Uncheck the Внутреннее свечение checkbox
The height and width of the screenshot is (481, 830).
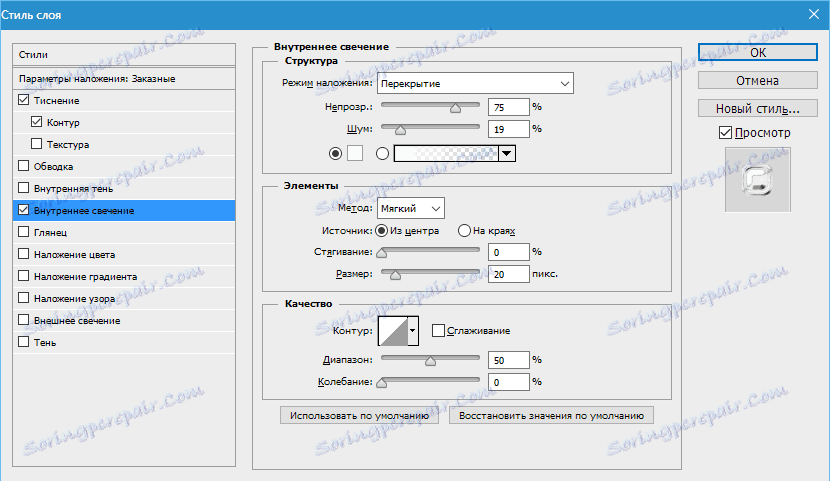(23, 210)
